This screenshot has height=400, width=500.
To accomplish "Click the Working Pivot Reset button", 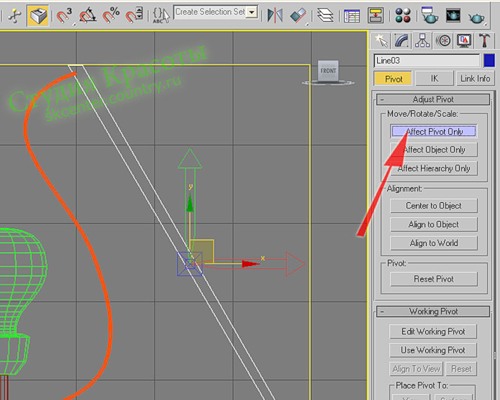I will click(x=461, y=369).
